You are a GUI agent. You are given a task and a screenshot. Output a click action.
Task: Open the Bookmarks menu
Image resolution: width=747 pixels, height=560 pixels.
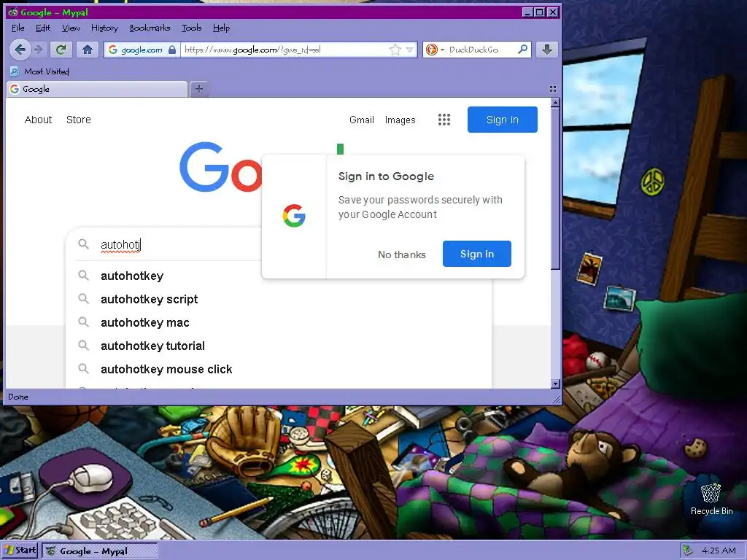coord(150,28)
